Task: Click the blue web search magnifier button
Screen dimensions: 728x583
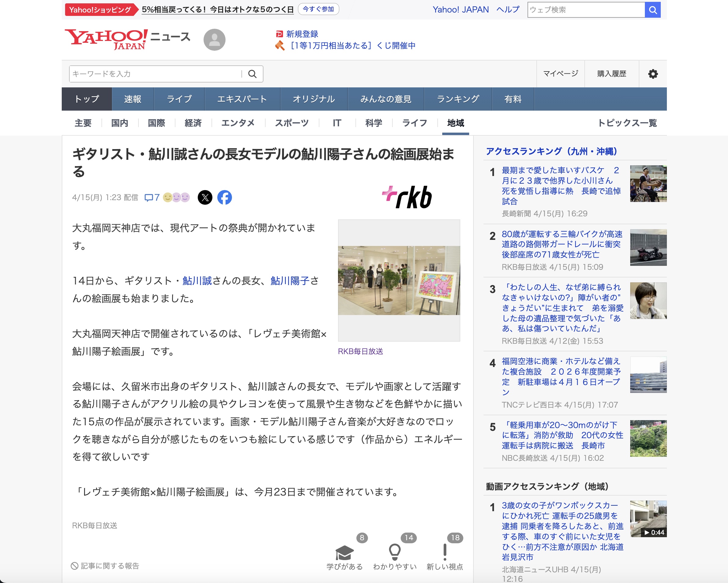Action: (x=653, y=10)
